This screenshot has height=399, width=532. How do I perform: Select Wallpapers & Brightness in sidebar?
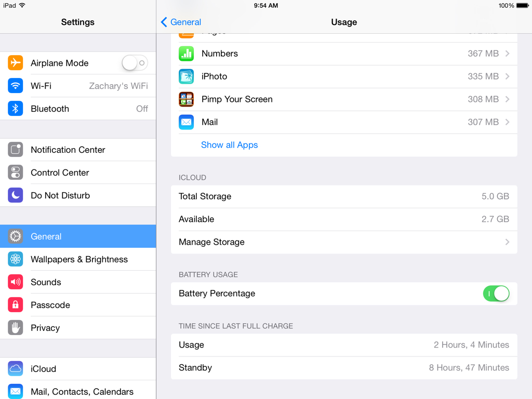[78, 259]
